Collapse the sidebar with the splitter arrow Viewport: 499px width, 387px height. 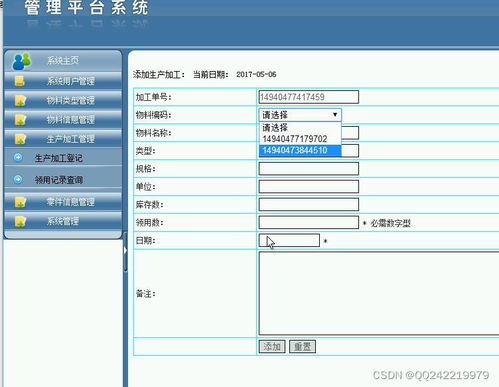(x=125, y=250)
